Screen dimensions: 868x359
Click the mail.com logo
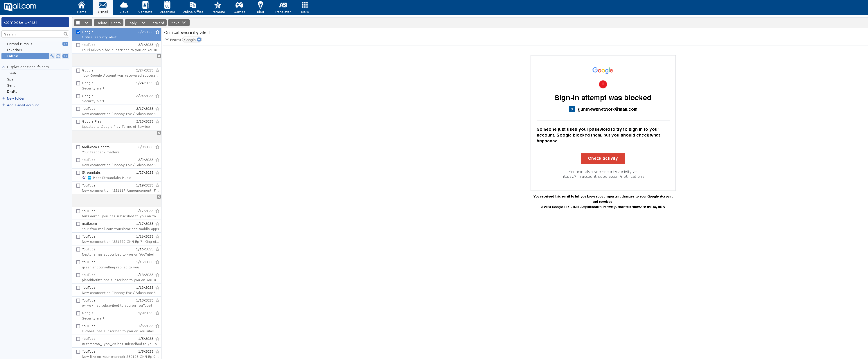(x=20, y=6)
